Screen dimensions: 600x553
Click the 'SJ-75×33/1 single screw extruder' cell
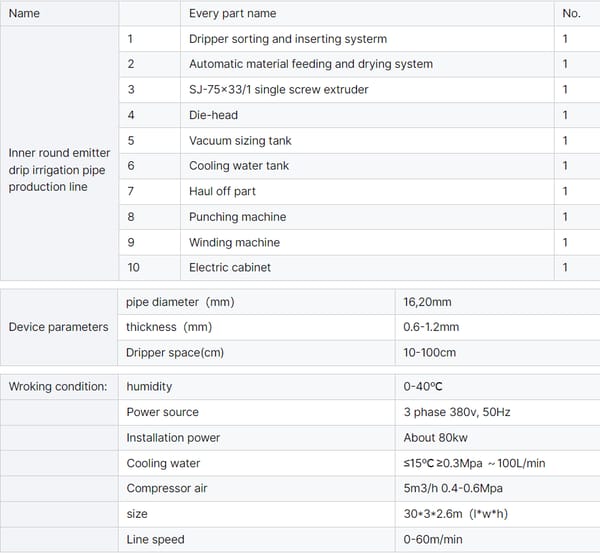point(279,90)
